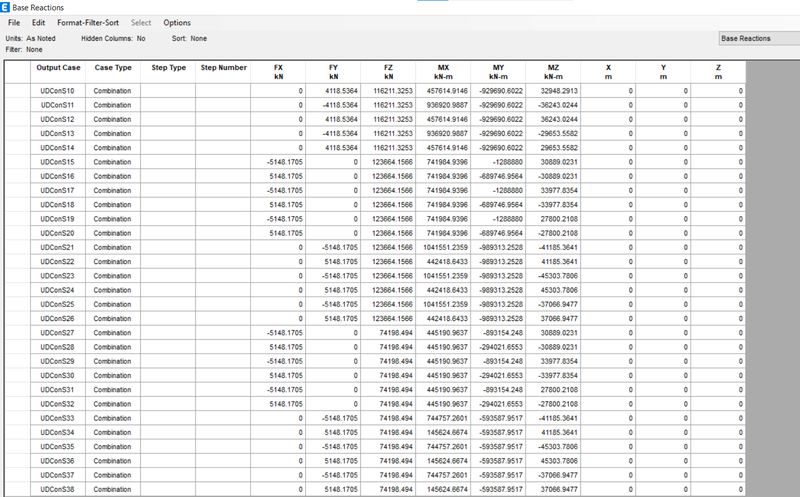Select the UDConS16 output case cell
The height and width of the screenshot is (497, 800).
click(58, 177)
